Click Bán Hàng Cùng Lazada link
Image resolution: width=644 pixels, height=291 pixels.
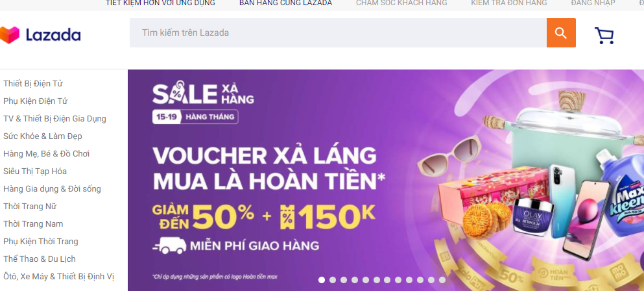pyautogui.click(x=285, y=3)
